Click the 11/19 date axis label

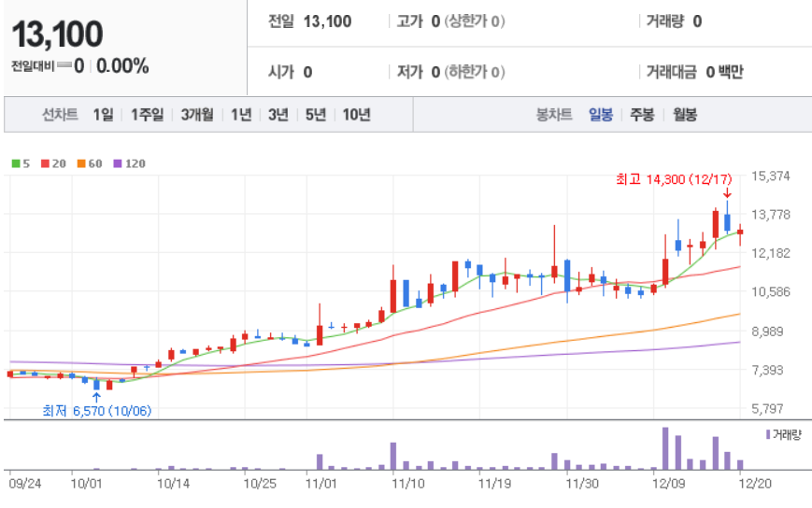click(x=494, y=484)
